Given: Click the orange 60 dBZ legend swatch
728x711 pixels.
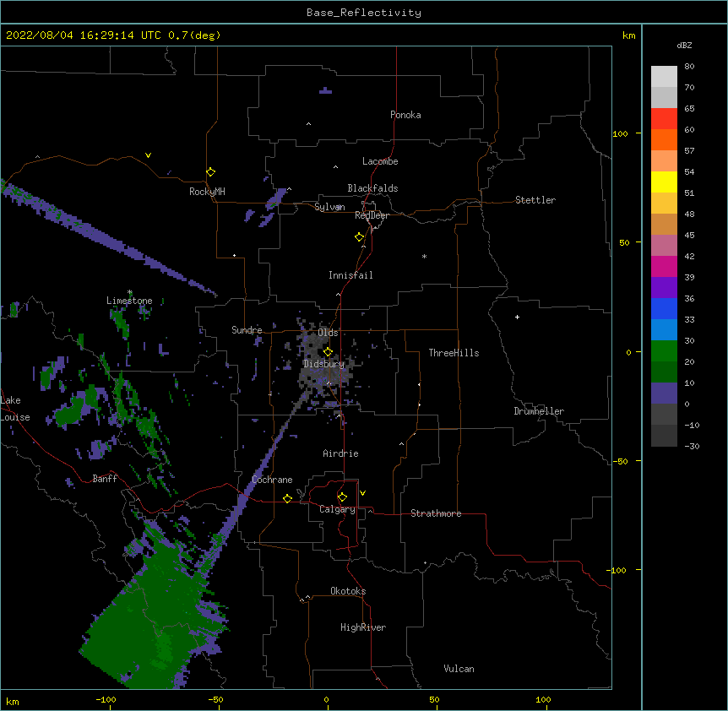Looking at the screenshot, I should click(x=664, y=139).
